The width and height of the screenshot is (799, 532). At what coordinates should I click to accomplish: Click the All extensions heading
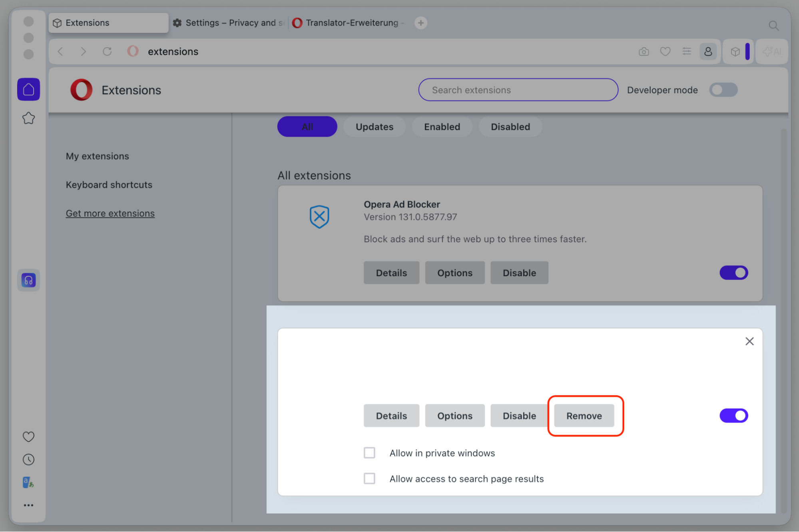pos(314,175)
